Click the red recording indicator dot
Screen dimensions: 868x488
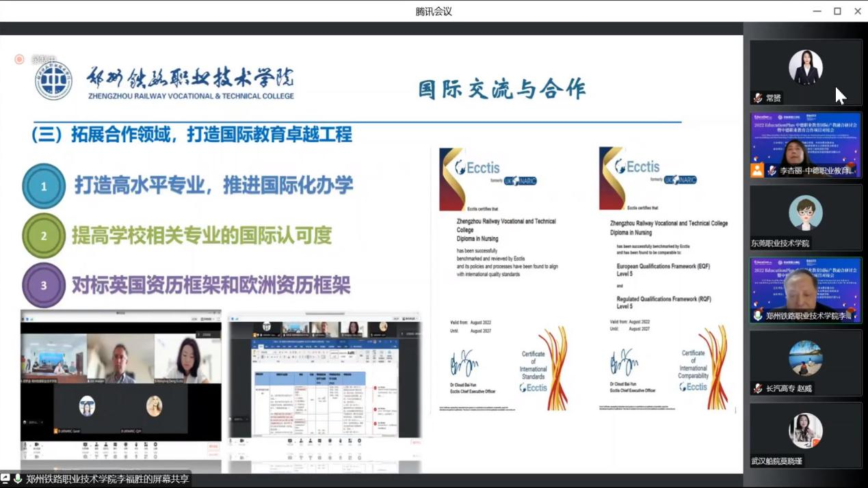point(19,59)
